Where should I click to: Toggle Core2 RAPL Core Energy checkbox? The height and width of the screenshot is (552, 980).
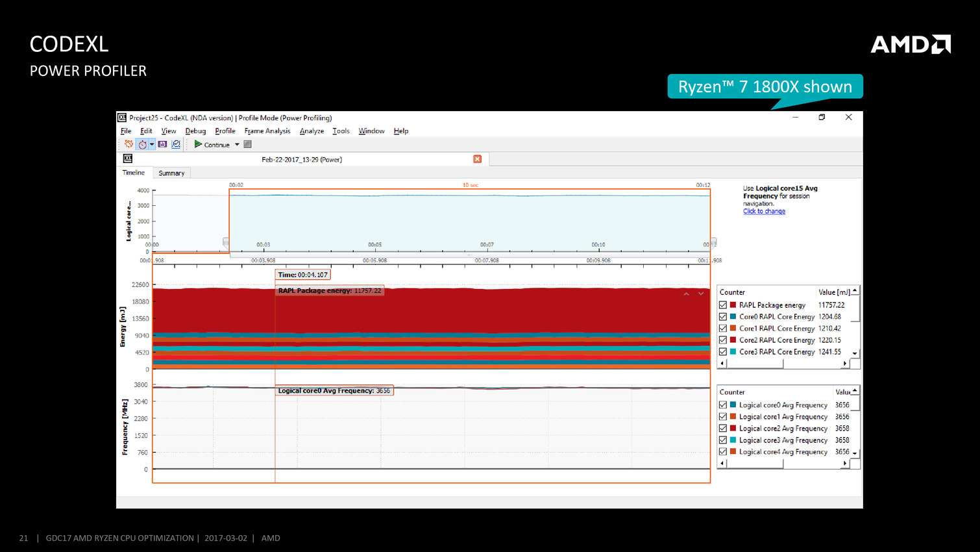pos(723,340)
